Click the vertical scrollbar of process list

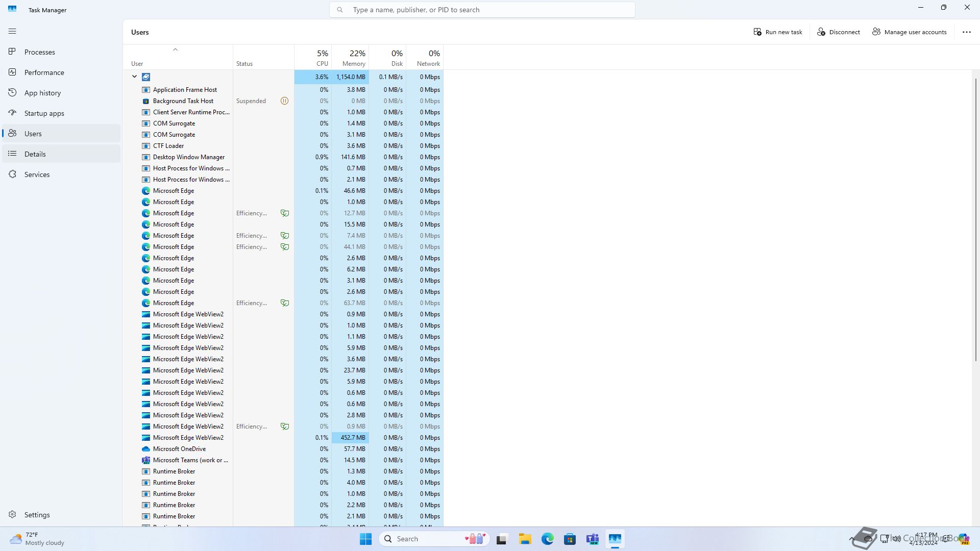tap(975, 219)
